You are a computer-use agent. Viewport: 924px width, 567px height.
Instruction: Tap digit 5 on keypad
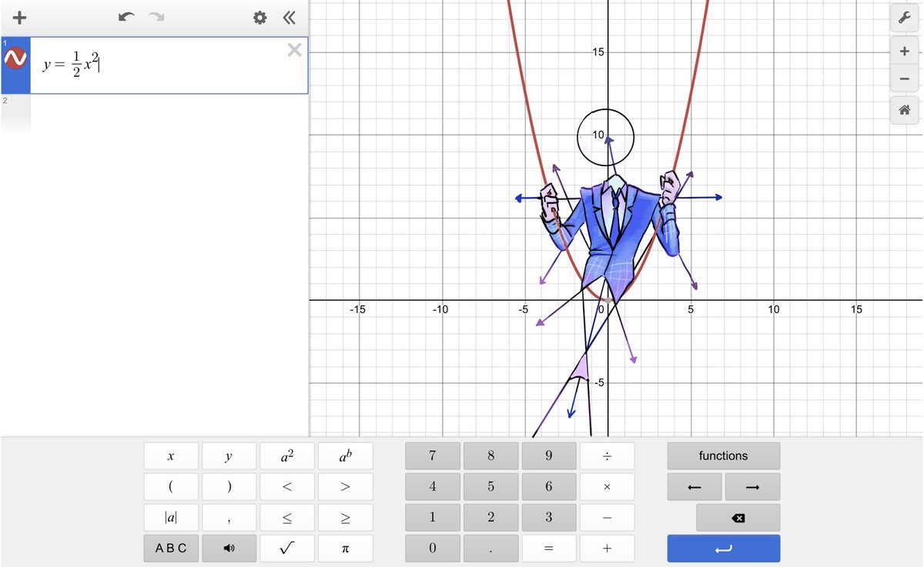pos(490,487)
